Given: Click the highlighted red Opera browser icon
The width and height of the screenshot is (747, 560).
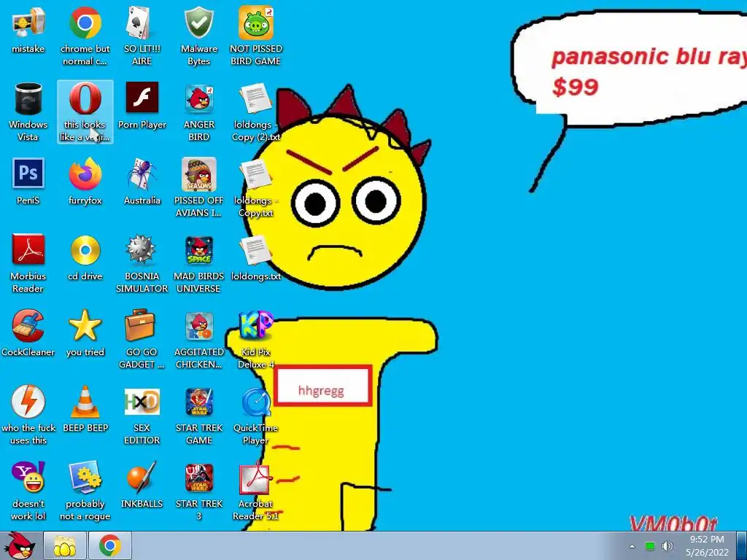Looking at the screenshot, I should [85, 99].
